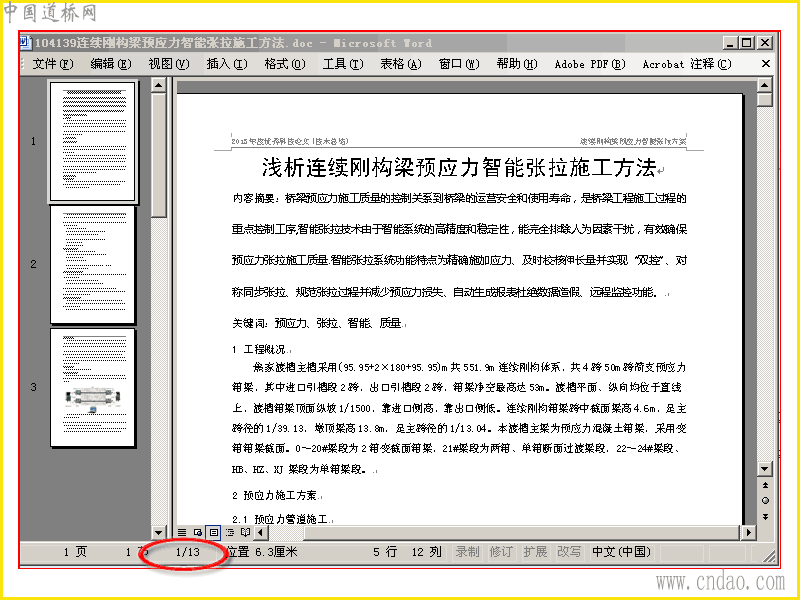Toggle 修订 track changes in status bar
This screenshot has height=600, width=800.
pyautogui.click(x=501, y=552)
